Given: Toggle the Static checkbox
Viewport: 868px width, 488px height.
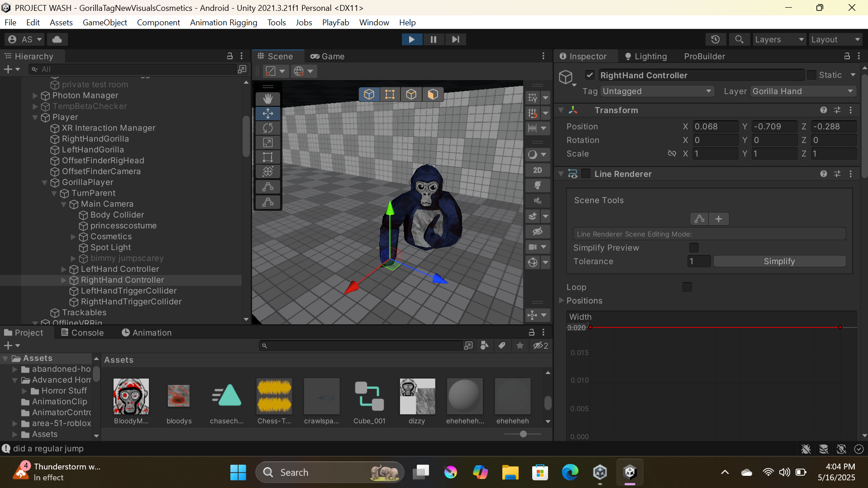Looking at the screenshot, I should pos(811,75).
